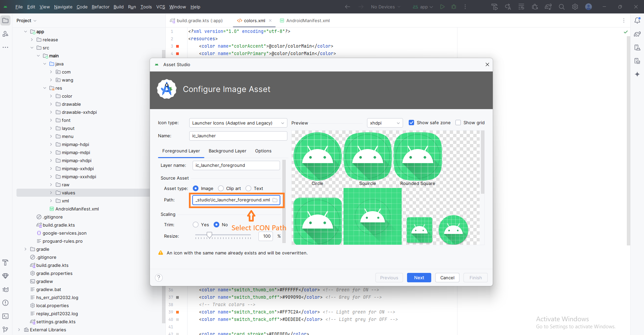Open editor tabs options vertical dots
Viewport: 644px width, 335px height.
(x=624, y=20)
